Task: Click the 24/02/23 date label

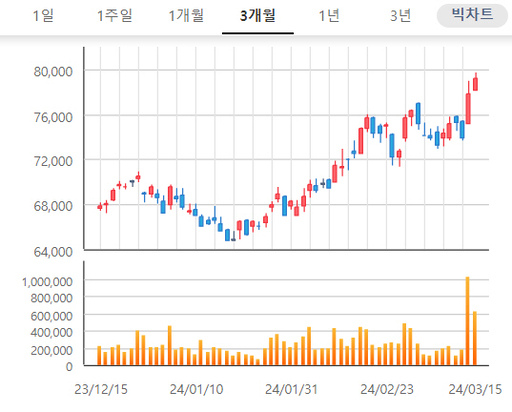Action: 387,389
